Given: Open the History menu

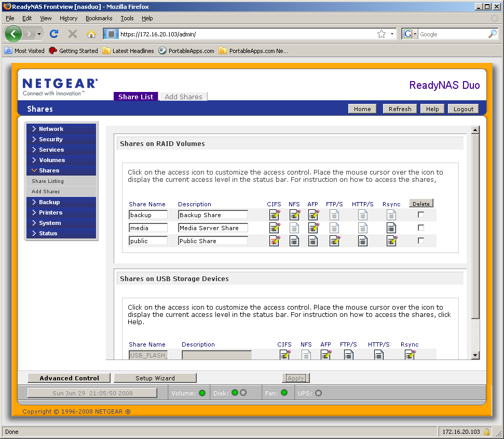Looking at the screenshot, I should (x=69, y=18).
